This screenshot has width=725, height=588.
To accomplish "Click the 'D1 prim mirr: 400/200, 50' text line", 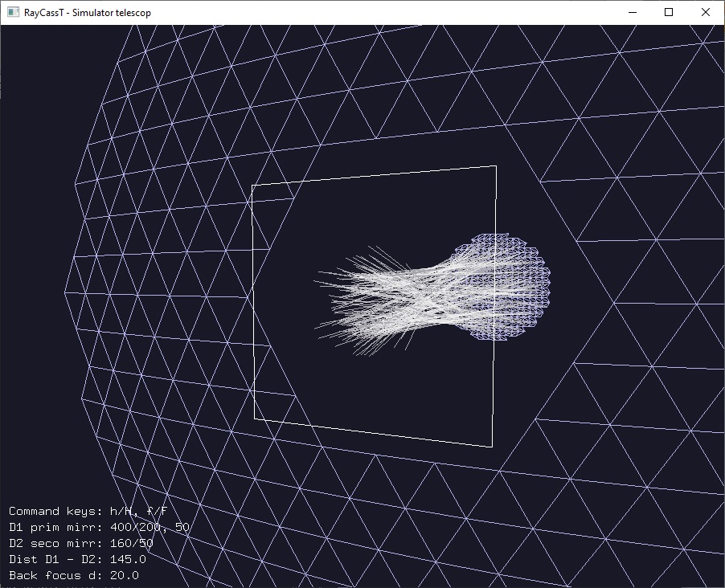I will (x=99, y=527).
